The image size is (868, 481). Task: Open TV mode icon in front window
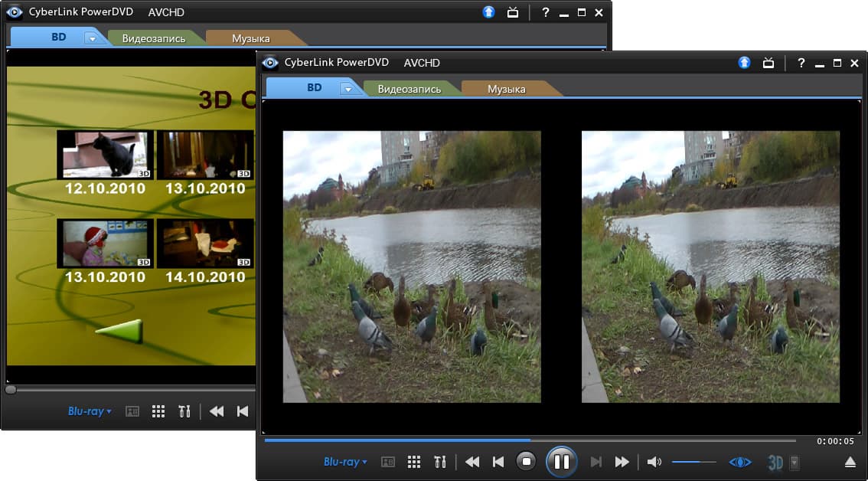click(768, 63)
